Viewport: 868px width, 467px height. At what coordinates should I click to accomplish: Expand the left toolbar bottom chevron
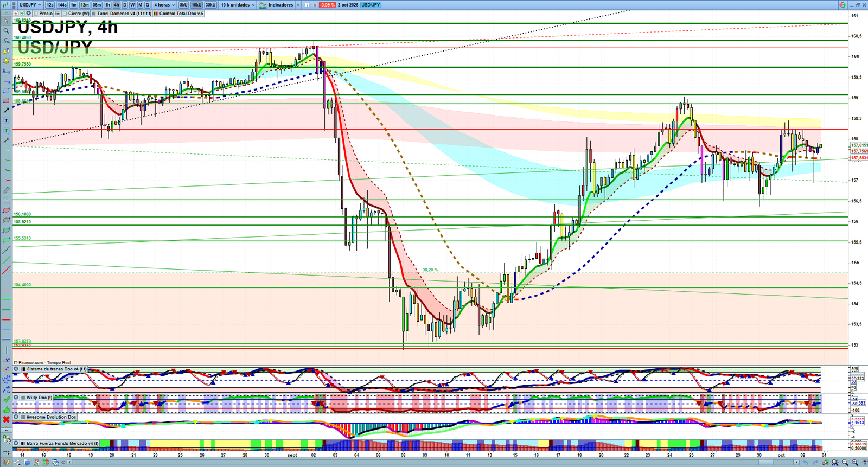coord(6,430)
